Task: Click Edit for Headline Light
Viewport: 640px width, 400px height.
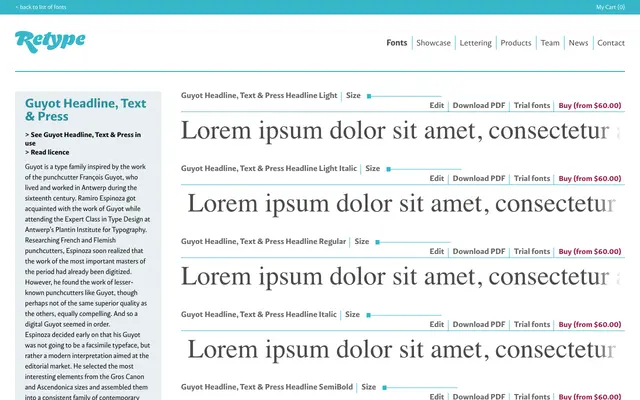Action: point(436,105)
